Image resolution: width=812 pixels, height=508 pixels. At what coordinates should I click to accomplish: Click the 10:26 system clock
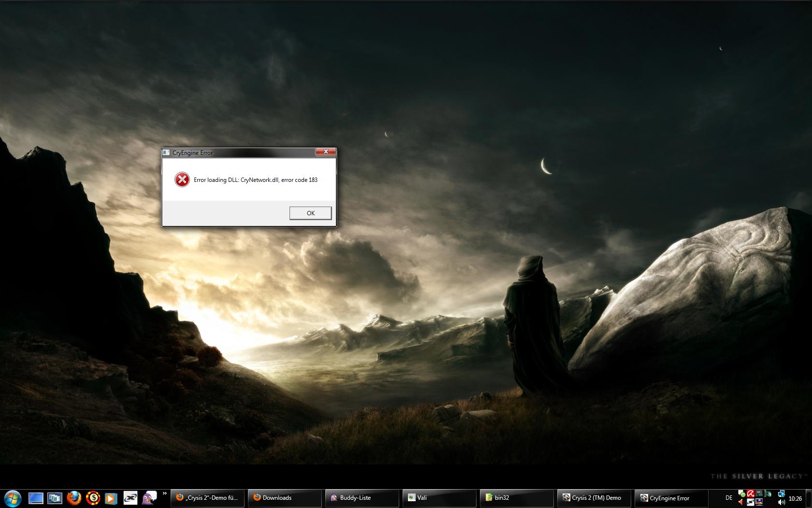click(795, 498)
